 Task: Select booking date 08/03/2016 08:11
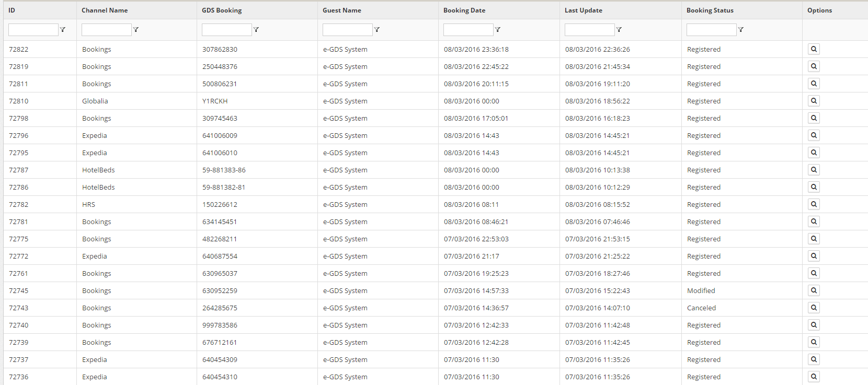[x=471, y=205]
